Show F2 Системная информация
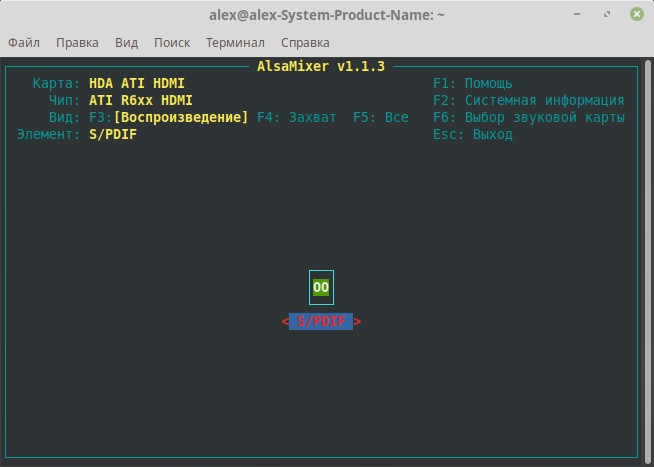 tap(528, 100)
